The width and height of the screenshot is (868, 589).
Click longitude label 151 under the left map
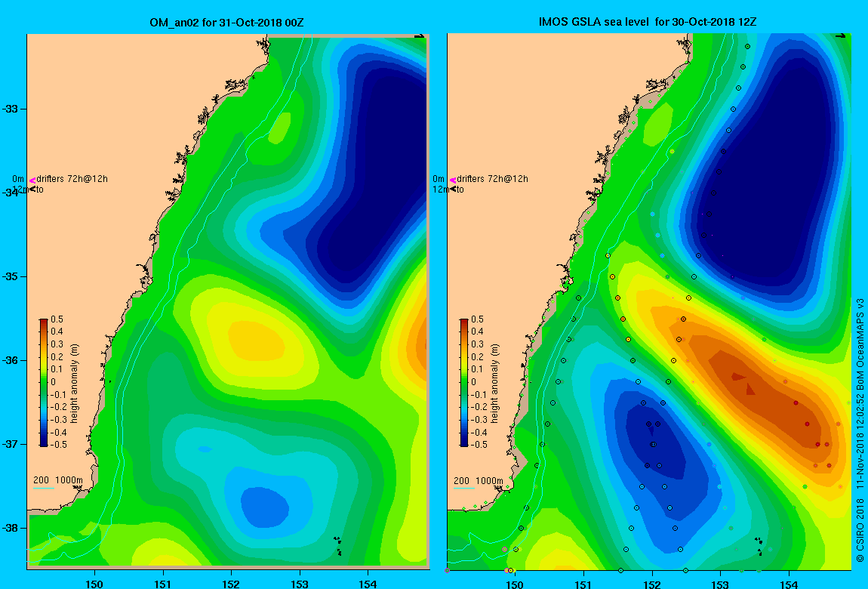[x=163, y=584]
